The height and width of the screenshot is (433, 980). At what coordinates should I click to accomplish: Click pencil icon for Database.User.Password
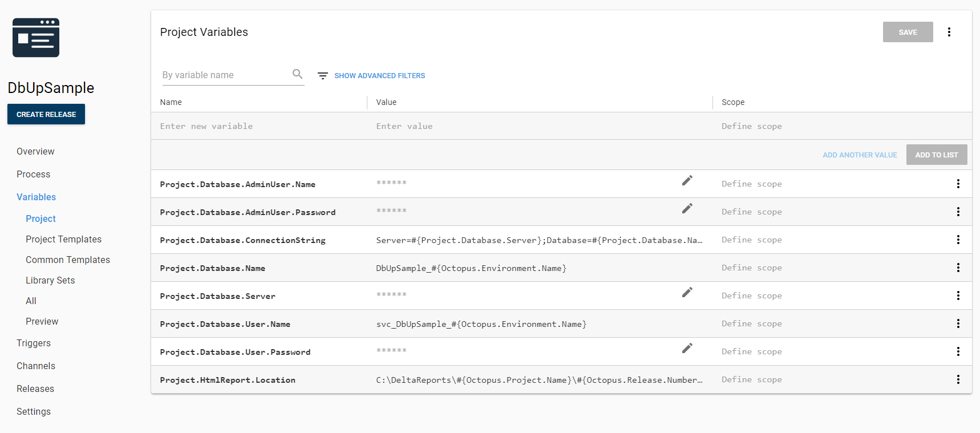click(687, 348)
